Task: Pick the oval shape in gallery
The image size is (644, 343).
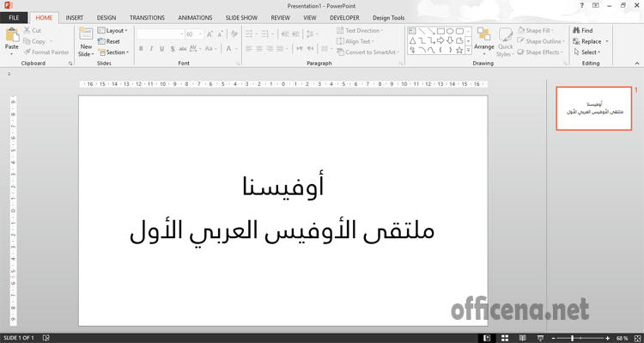Action: [x=450, y=31]
